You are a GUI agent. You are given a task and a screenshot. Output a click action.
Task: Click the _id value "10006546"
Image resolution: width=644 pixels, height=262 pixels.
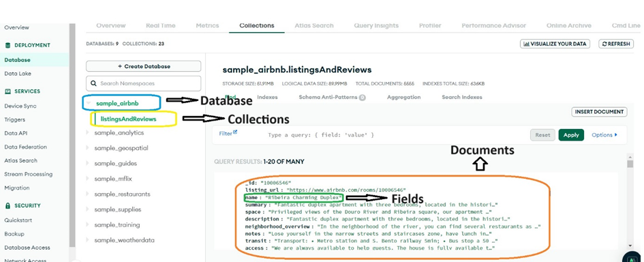(x=276, y=183)
